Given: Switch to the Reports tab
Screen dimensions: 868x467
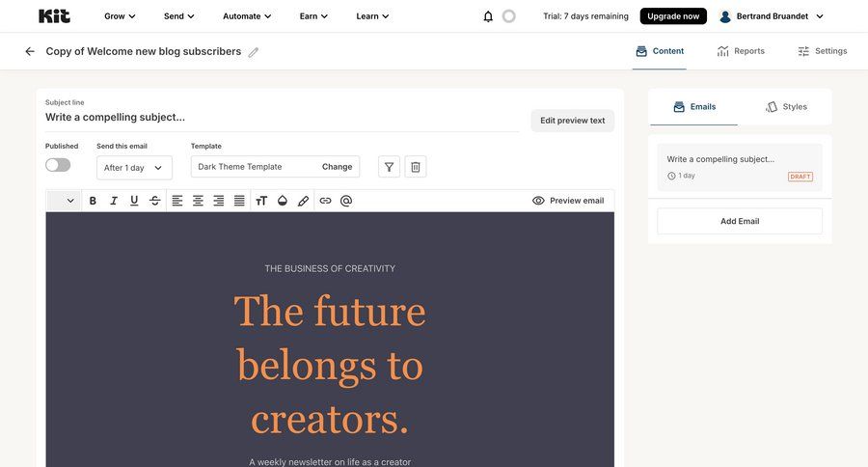Looking at the screenshot, I should pyautogui.click(x=741, y=51).
